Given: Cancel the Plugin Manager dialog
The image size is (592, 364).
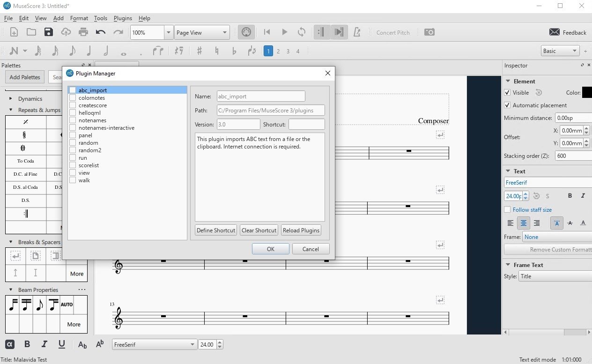Looking at the screenshot, I should (311, 249).
